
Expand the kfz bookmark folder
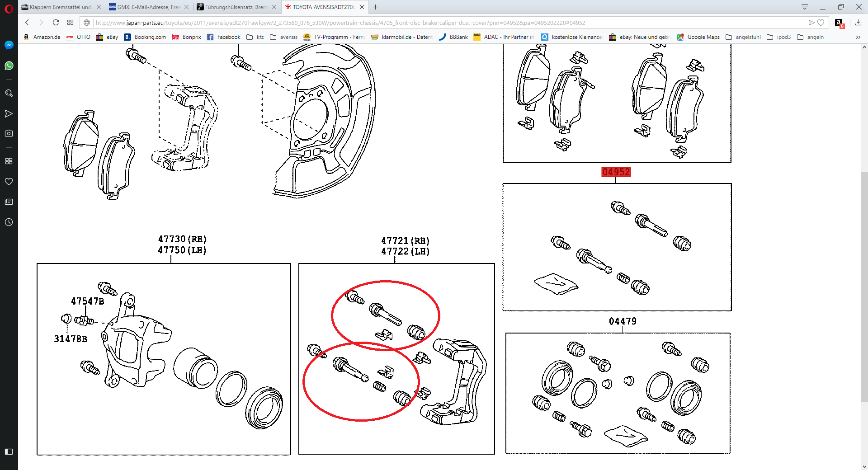click(x=255, y=37)
